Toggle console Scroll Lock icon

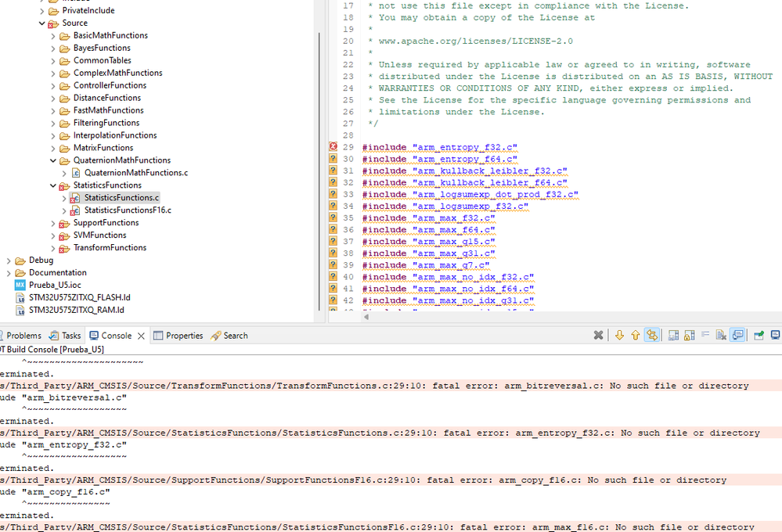[x=689, y=336]
